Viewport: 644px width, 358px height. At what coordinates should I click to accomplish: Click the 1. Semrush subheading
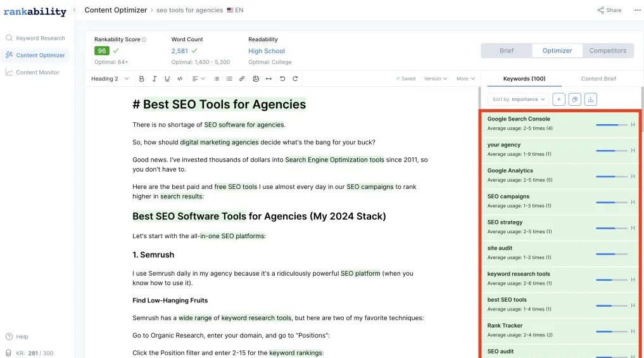[153, 255]
